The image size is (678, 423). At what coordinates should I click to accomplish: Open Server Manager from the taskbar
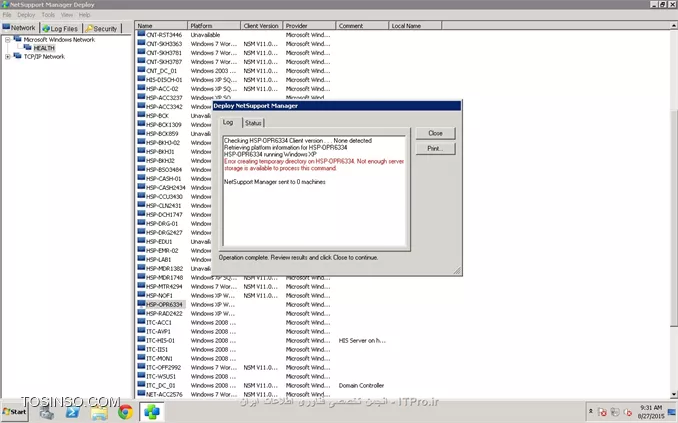pos(46,412)
